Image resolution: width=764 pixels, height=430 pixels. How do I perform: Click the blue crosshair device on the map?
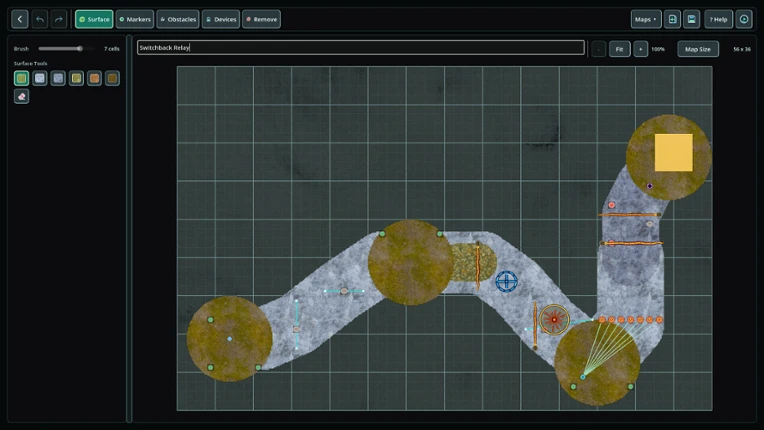point(506,281)
